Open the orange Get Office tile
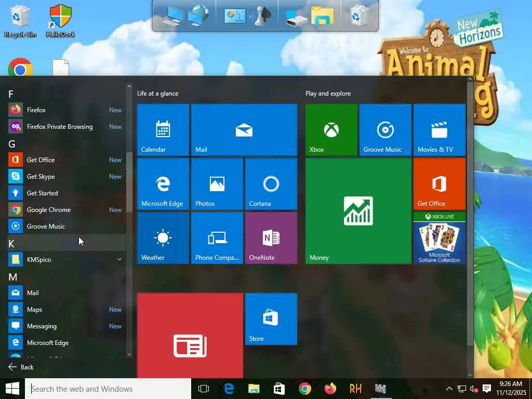Viewport: 532px width, 399px height. [x=440, y=184]
